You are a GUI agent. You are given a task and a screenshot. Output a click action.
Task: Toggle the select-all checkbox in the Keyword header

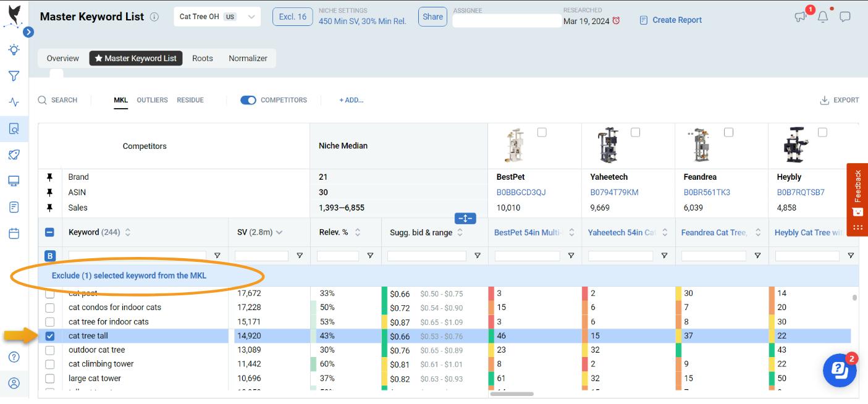[50, 233]
